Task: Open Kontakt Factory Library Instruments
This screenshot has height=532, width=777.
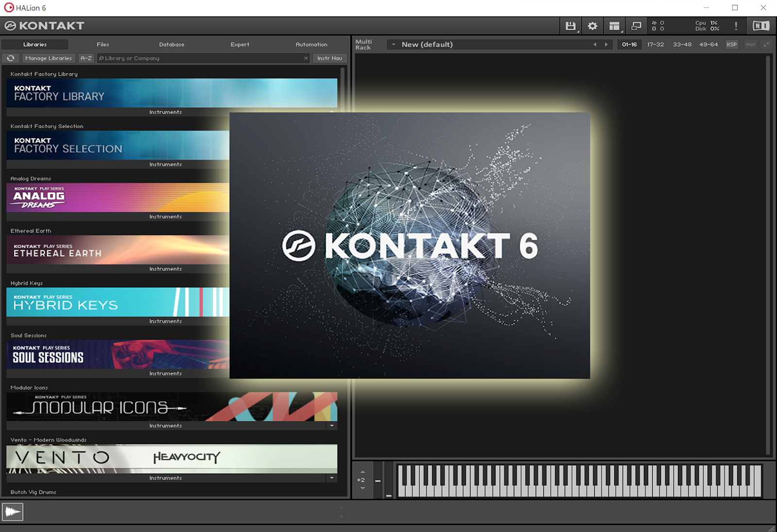Action: (166, 112)
